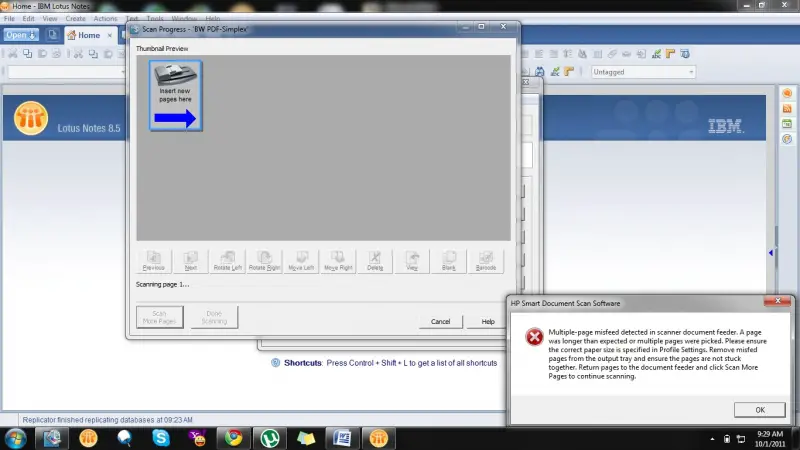Select the 'Insert new pages here' thumbnail
Viewport: 800px width, 450px height.
tap(176, 95)
